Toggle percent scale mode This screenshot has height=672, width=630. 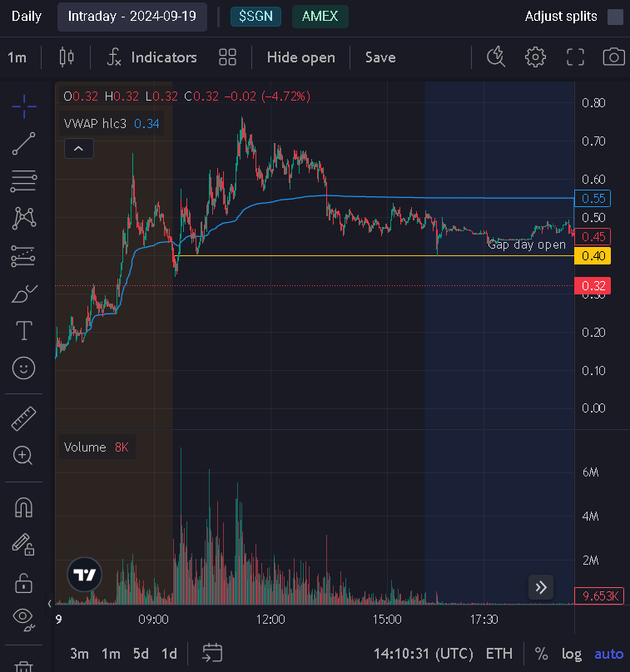pyautogui.click(x=541, y=654)
